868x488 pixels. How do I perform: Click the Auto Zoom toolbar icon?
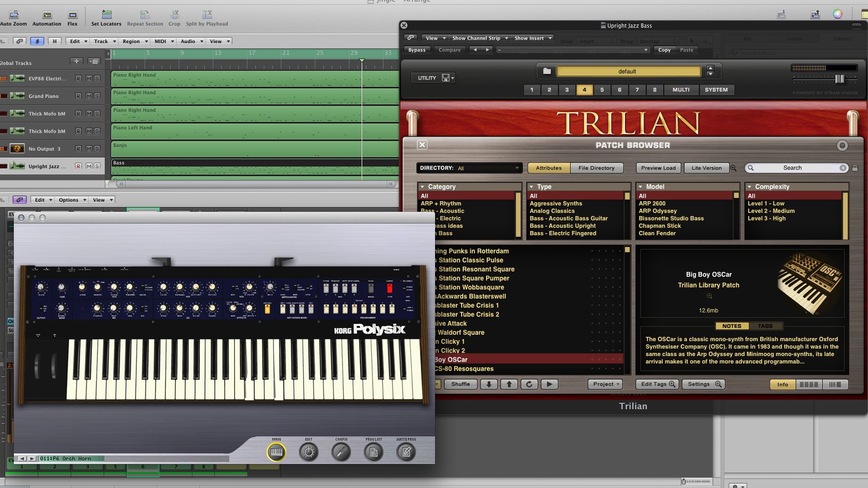[14, 14]
